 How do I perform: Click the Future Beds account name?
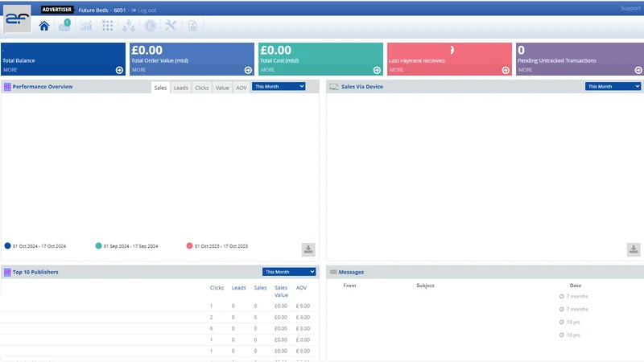coord(93,10)
